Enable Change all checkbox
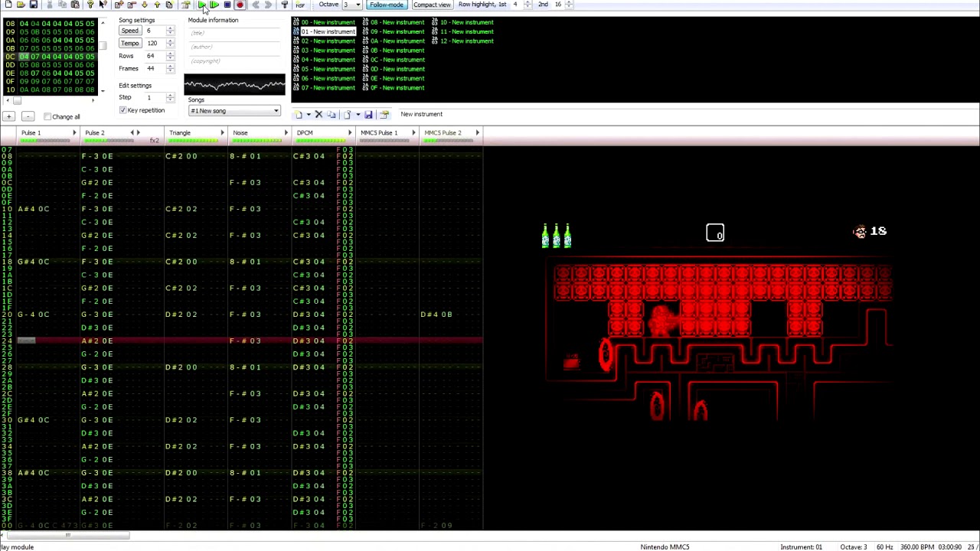Viewport: 980px width, 551px height. pos(47,116)
